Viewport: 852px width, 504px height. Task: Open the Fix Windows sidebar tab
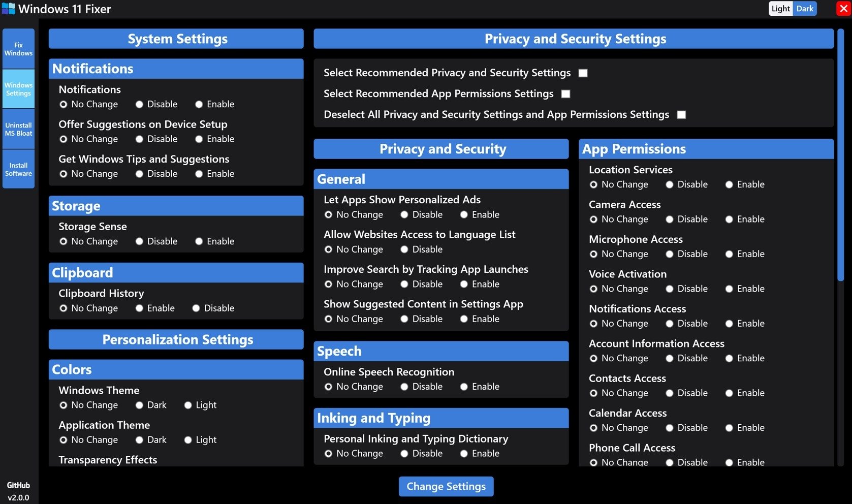point(18,49)
